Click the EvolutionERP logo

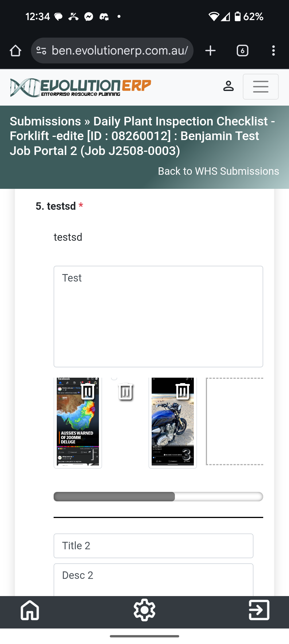tap(81, 87)
